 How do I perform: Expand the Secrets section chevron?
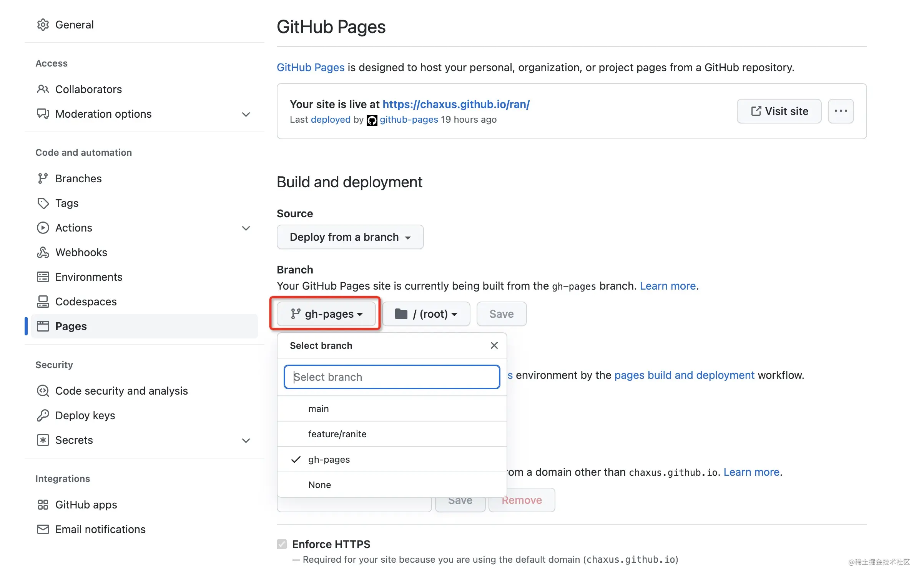point(246,440)
